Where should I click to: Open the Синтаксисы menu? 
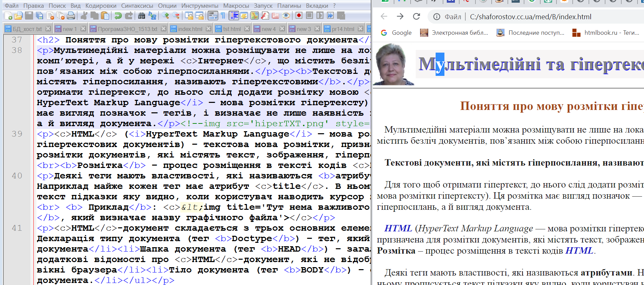click(x=137, y=6)
